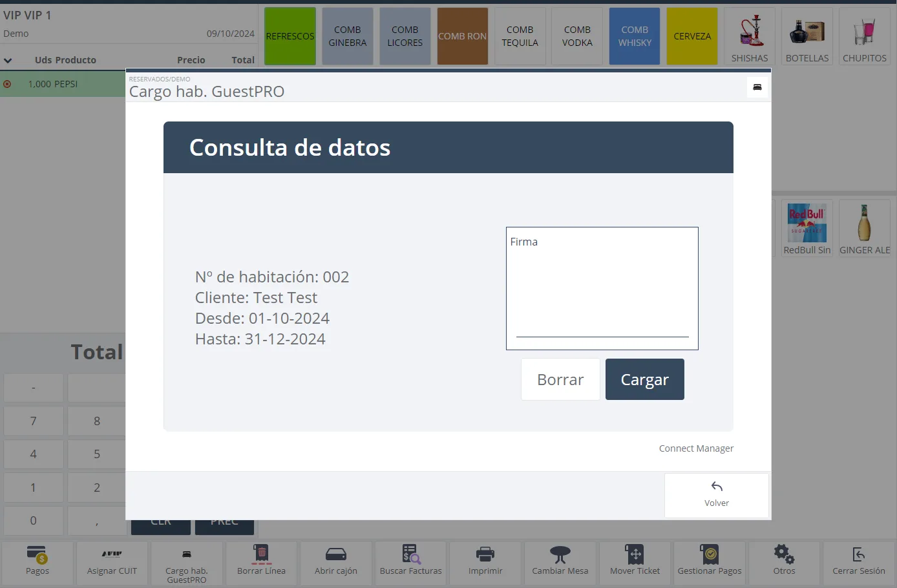Open Gestionar Pagos
Image resolution: width=897 pixels, height=588 pixels.
tap(709, 554)
